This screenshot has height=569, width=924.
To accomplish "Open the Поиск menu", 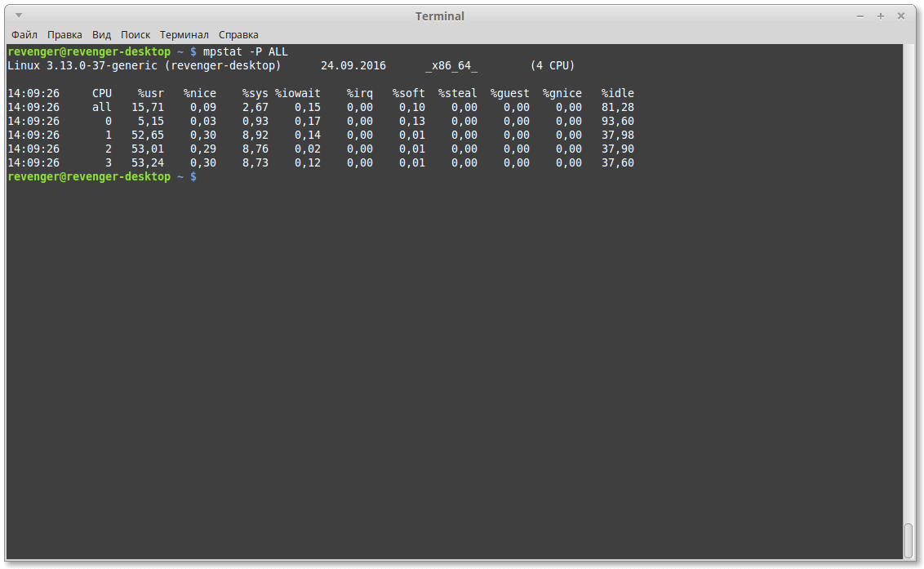I will coord(135,35).
